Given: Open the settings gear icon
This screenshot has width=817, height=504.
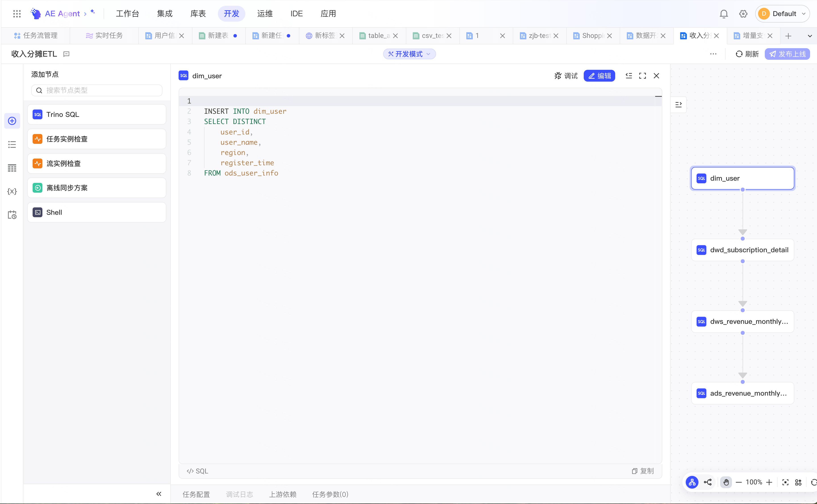Looking at the screenshot, I should (x=743, y=14).
